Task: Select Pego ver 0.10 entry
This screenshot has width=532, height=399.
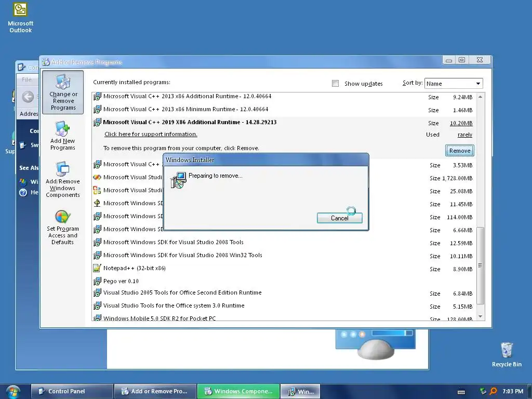Action: (x=284, y=281)
